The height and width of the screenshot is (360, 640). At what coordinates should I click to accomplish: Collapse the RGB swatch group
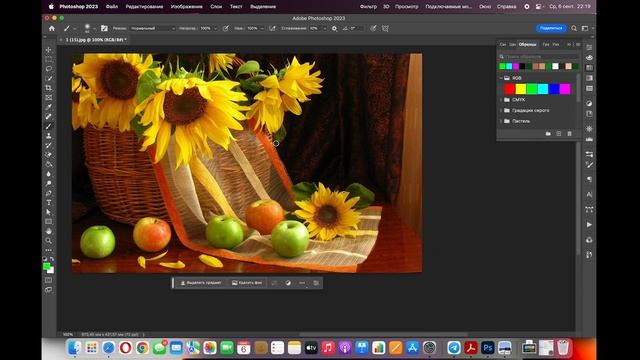pyautogui.click(x=501, y=78)
